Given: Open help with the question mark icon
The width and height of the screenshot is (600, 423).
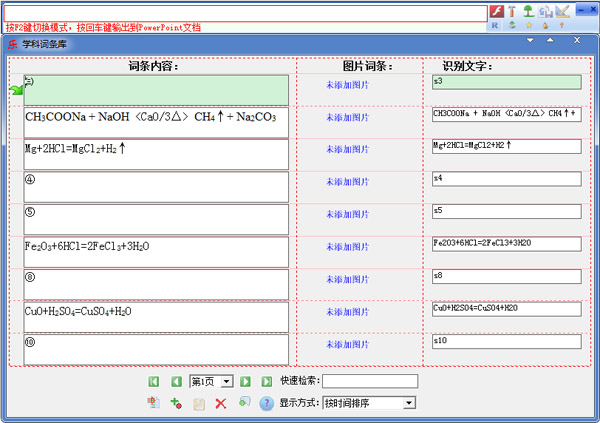Looking at the screenshot, I should click(266, 403).
